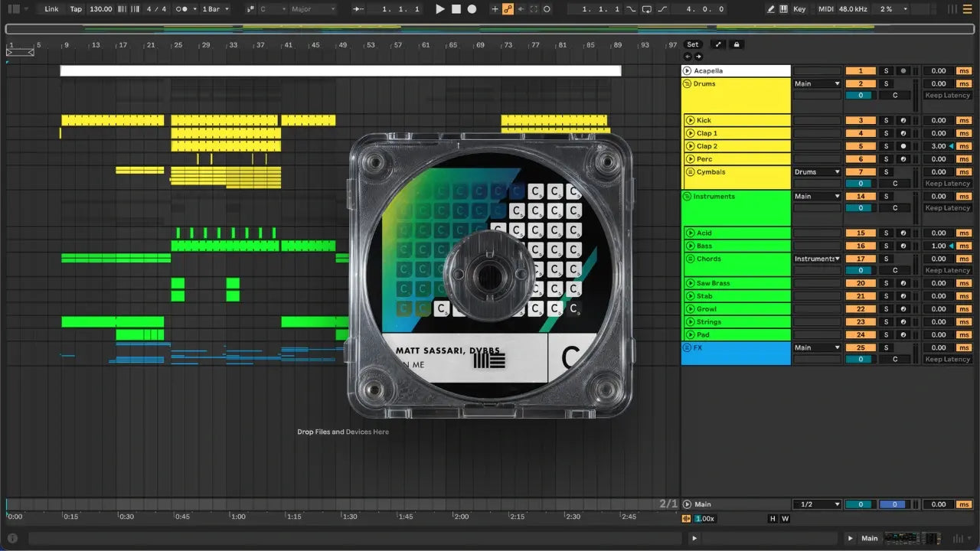Viewport: 980px width, 551px height.
Task: Click the Strings track play icon
Action: coord(690,322)
